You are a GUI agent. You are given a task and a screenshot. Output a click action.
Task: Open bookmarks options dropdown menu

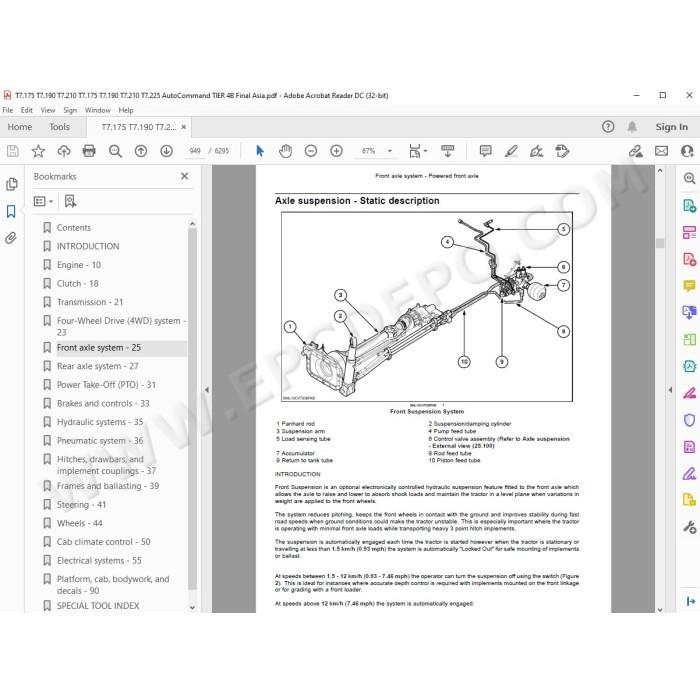(x=43, y=201)
